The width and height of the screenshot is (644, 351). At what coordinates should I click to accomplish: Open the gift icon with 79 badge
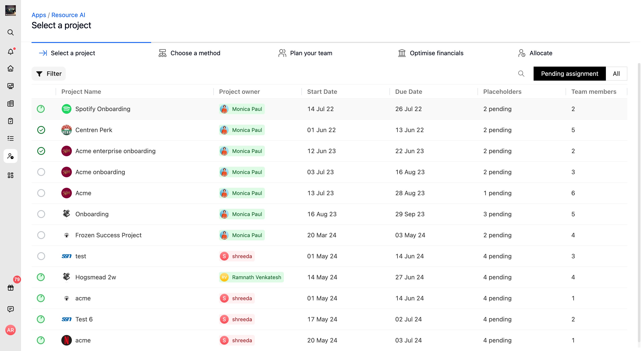point(11,288)
